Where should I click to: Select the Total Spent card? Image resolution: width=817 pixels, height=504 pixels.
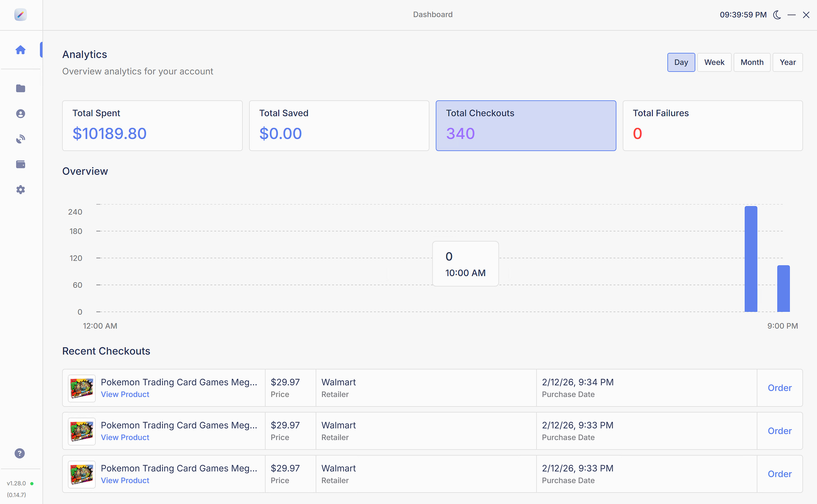(152, 126)
